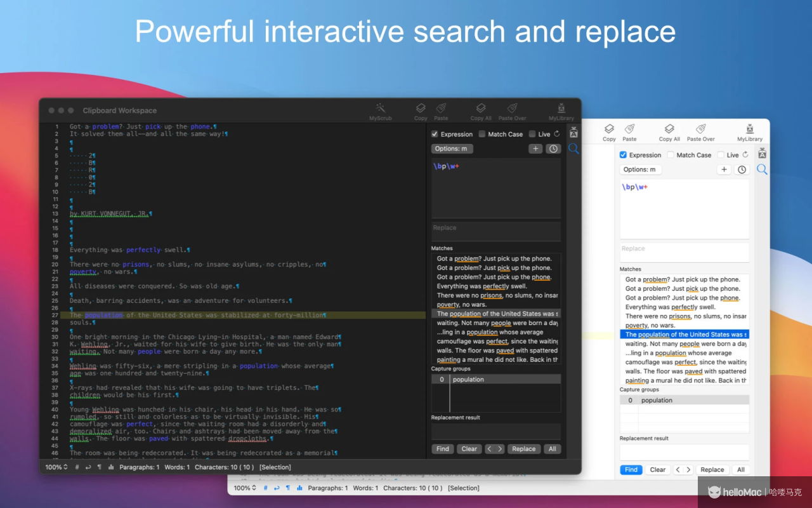Click Replace button in light panel
Viewport: 812px width, 508px height.
click(712, 470)
